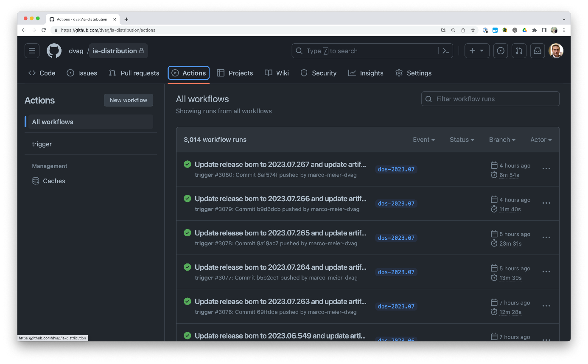Open the three-dot menu for run #3077

546,272
